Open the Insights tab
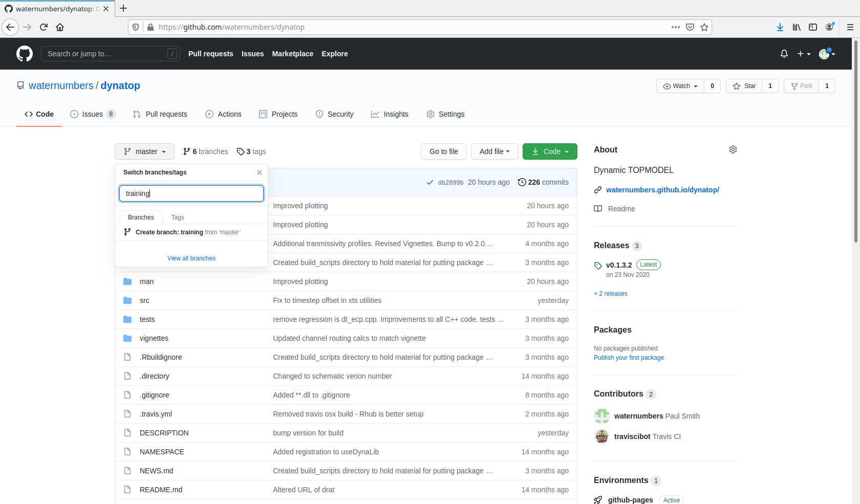 tap(390, 114)
